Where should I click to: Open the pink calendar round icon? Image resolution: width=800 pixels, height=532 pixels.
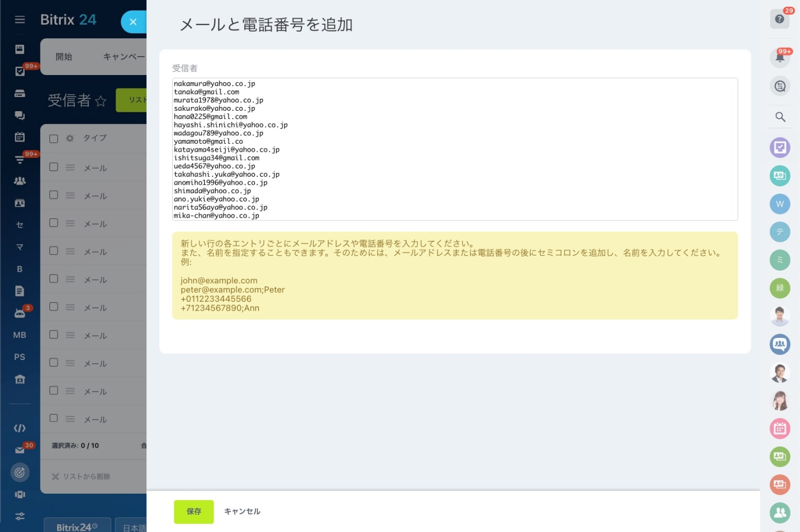pyautogui.click(x=780, y=429)
